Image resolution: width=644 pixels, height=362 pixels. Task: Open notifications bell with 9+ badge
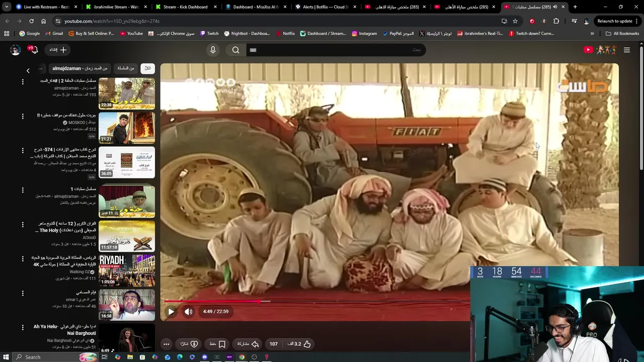coord(33,50)
